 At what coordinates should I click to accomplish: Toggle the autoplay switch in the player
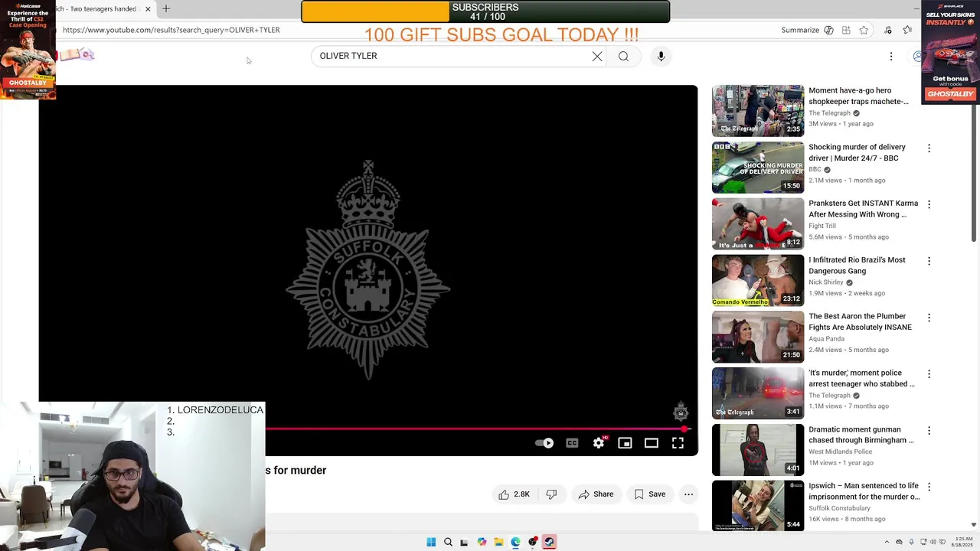pos(544,443)
